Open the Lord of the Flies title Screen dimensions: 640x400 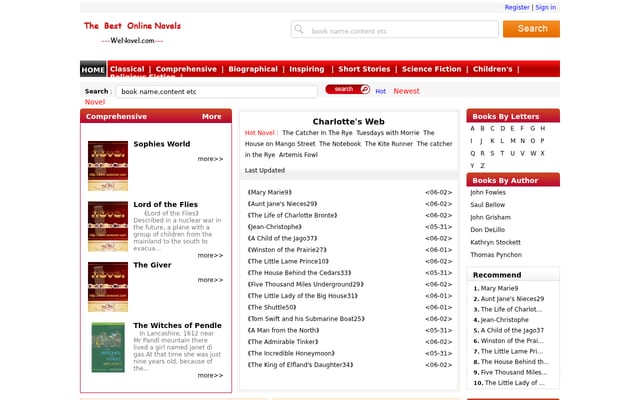tap(165, 204)
